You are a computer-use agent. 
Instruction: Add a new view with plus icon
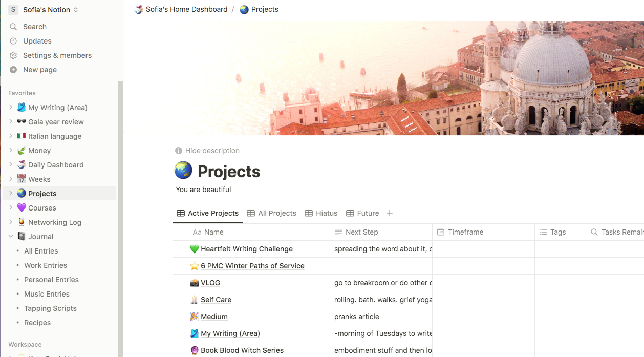point(390,213)
